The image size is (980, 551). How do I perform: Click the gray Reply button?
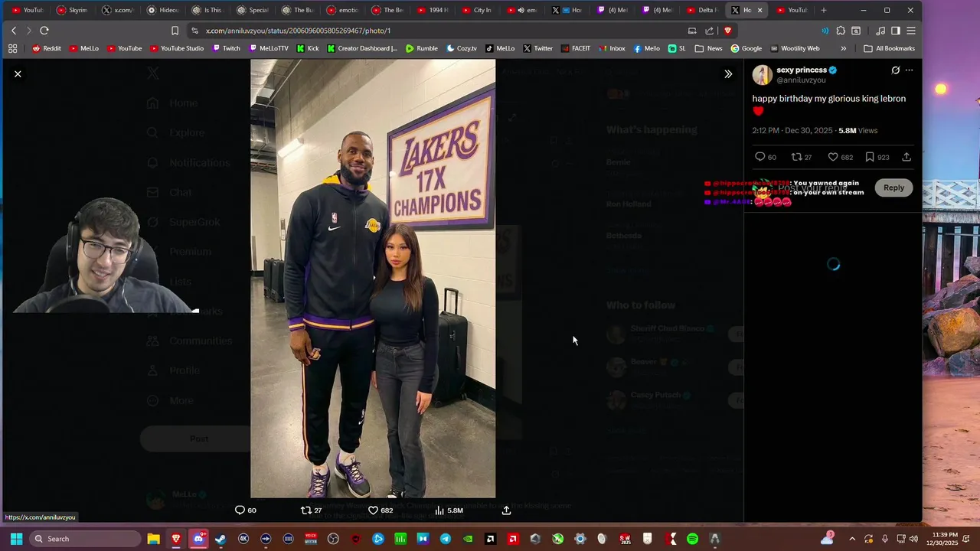coord(893,187)
